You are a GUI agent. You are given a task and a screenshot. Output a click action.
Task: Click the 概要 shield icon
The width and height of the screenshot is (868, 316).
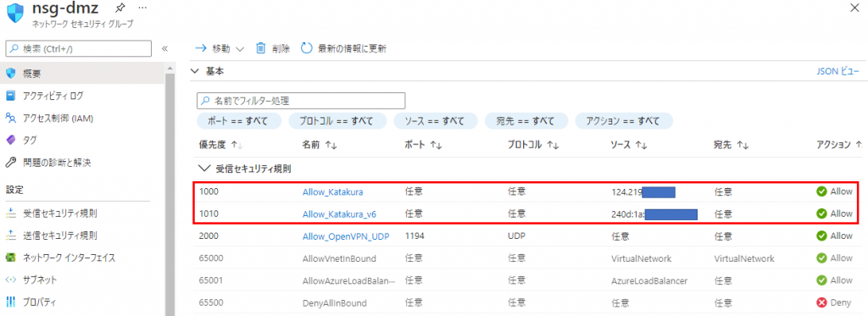(10, 73)
